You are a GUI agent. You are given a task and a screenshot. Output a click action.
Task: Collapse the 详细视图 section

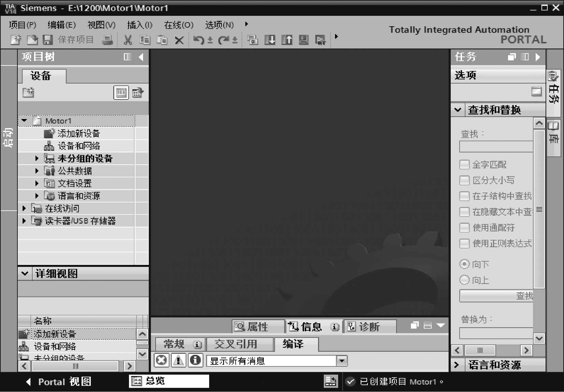pyautogui.click(x=25, y=273)
